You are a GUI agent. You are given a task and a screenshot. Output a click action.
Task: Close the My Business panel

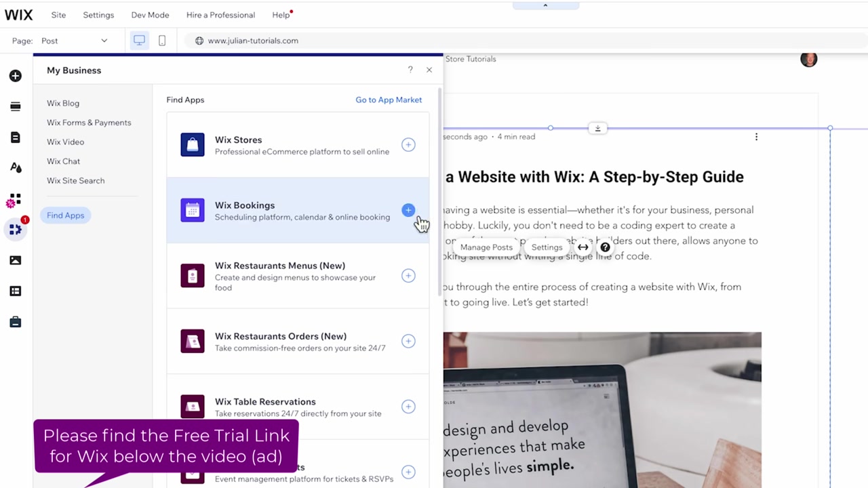tap(429, 70)
